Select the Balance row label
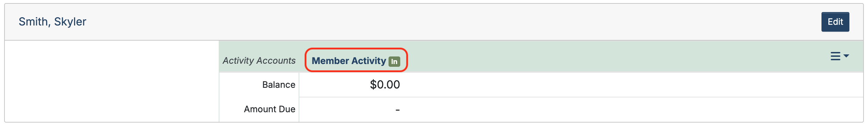Image resolution: width=868 pixels, height=126 pixels. pyautogui.click(x=279, y=85)
